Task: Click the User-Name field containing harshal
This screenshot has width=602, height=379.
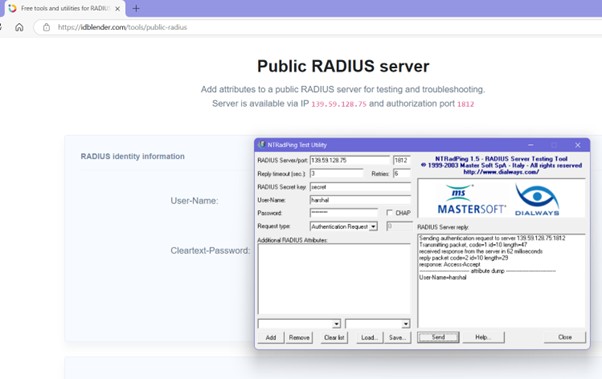Action: tap(360, 200)
